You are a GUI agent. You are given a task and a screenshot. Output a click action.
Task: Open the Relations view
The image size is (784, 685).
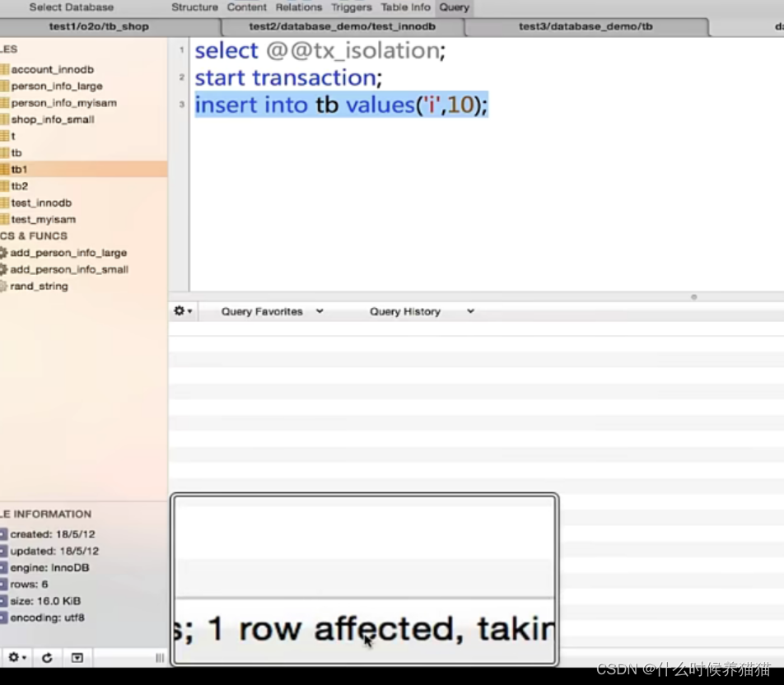298,7
